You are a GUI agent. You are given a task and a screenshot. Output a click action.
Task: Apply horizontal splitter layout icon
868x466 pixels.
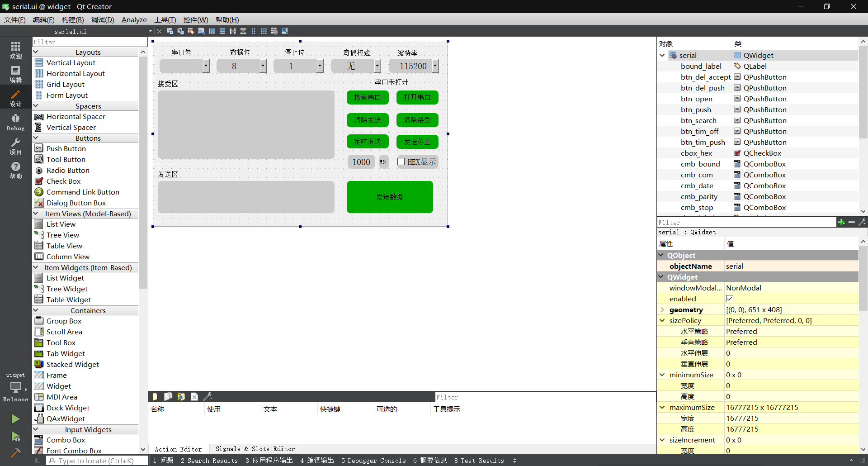(x=232, y=31)
